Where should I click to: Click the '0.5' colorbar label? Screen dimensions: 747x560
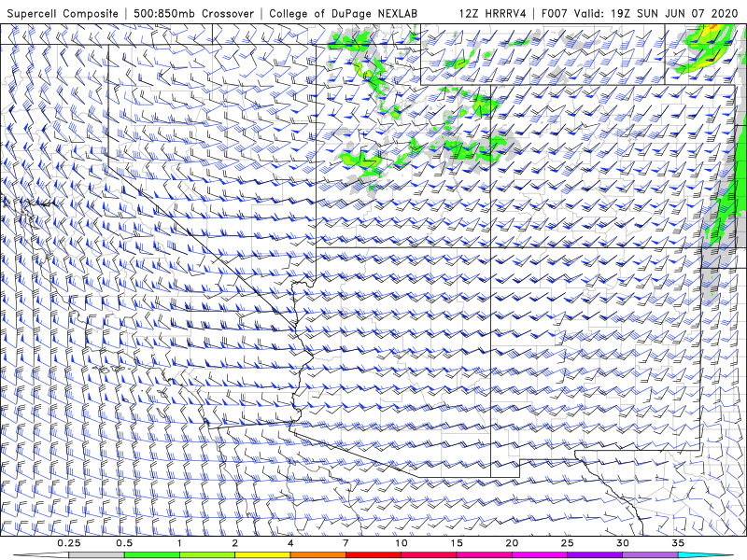click(x=124, y=543)
